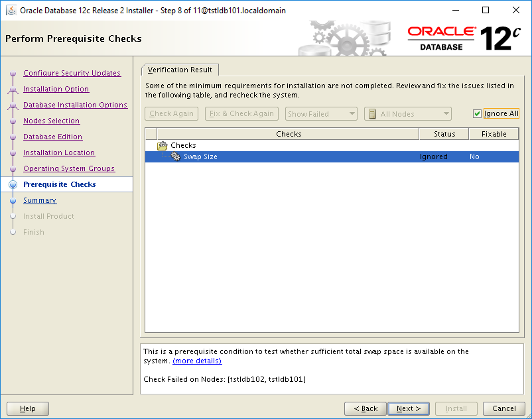Click the Fixable column header

pyautogui.click(x=494, y=134)
